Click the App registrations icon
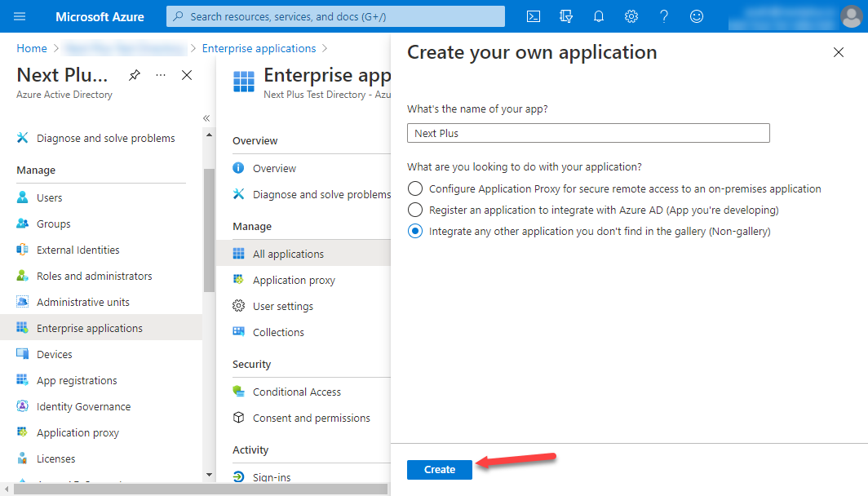The image size is (868, 496). [22, 380]
